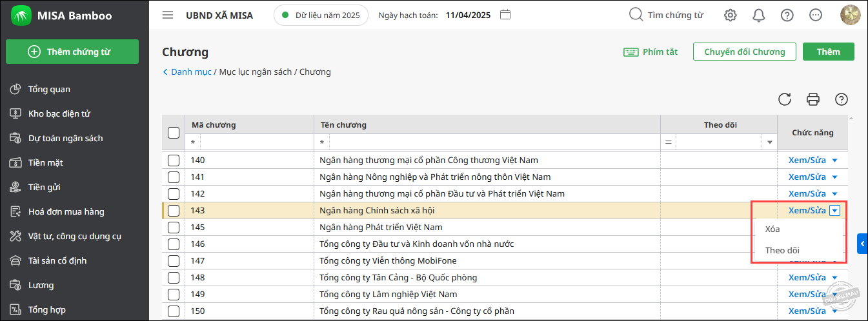Click Phím tắt keyboard shortcuts
The image size is (868, 321).
click(x=651, y=52)
